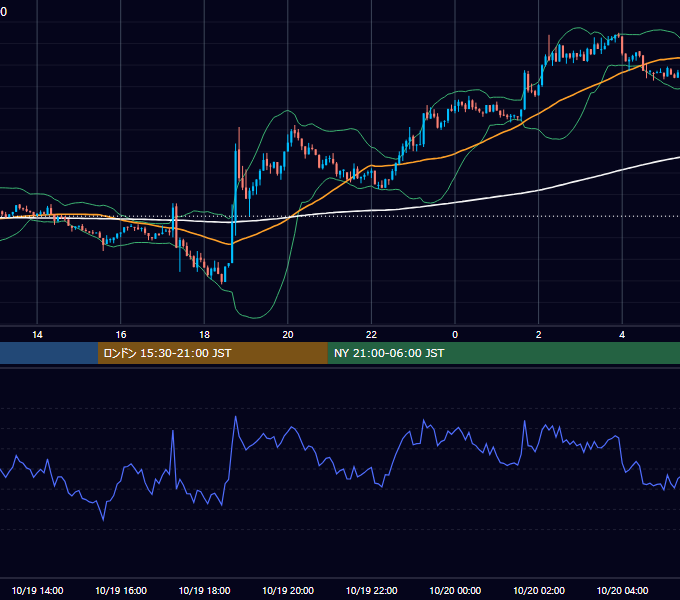Click the ロンドン 15:30-21:00 JST session band

212,353
